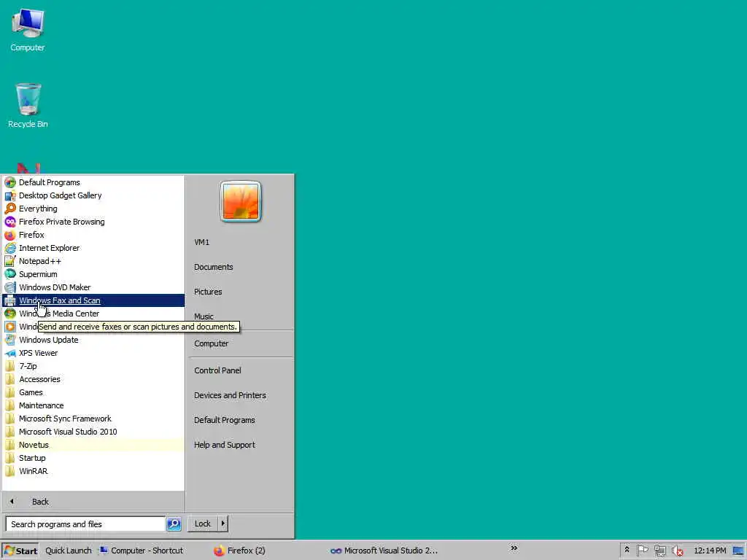Image resolution: width=747 pixels, height=560 pixels.
Task: Expand the 7-Zip folder
Action: tap(93, 366)
